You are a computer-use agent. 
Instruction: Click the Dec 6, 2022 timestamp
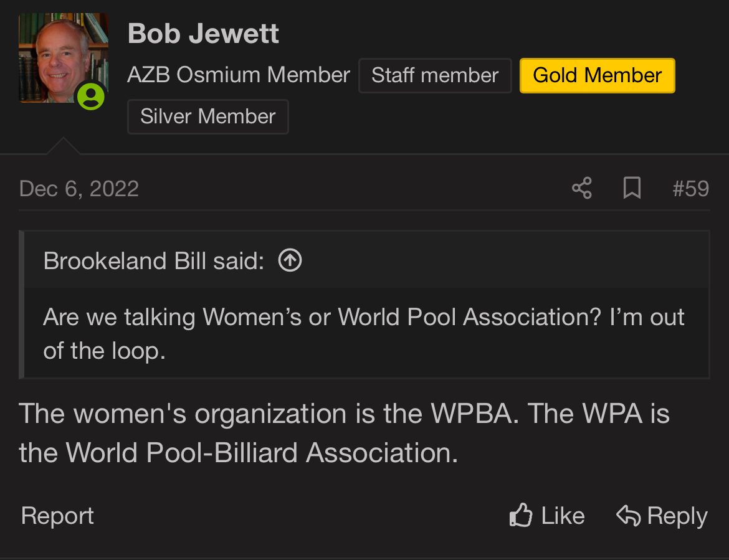[x=79, y=189]
